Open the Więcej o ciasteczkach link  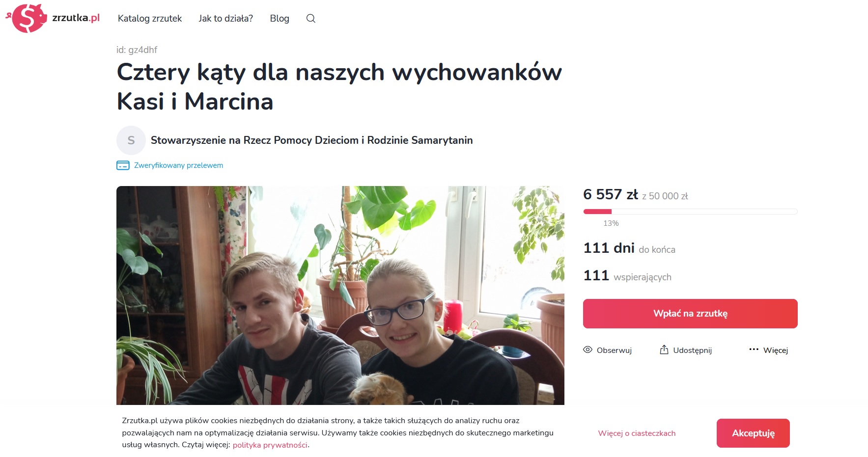(637, 433)
